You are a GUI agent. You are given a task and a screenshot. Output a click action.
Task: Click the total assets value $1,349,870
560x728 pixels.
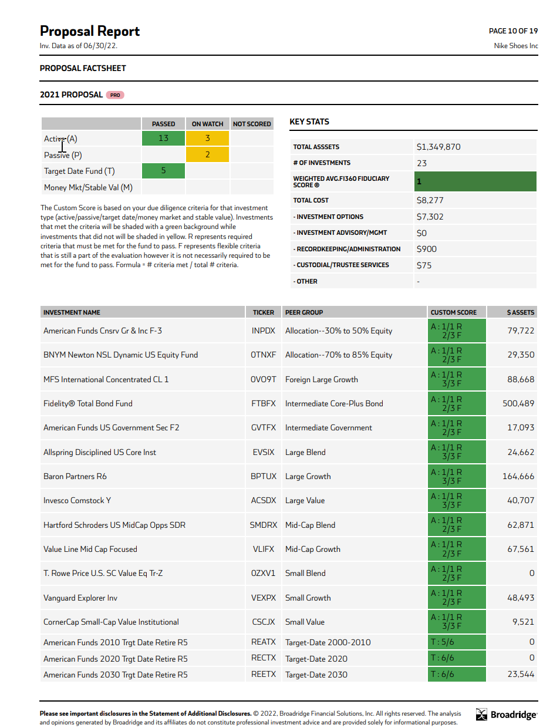point(438,147)
